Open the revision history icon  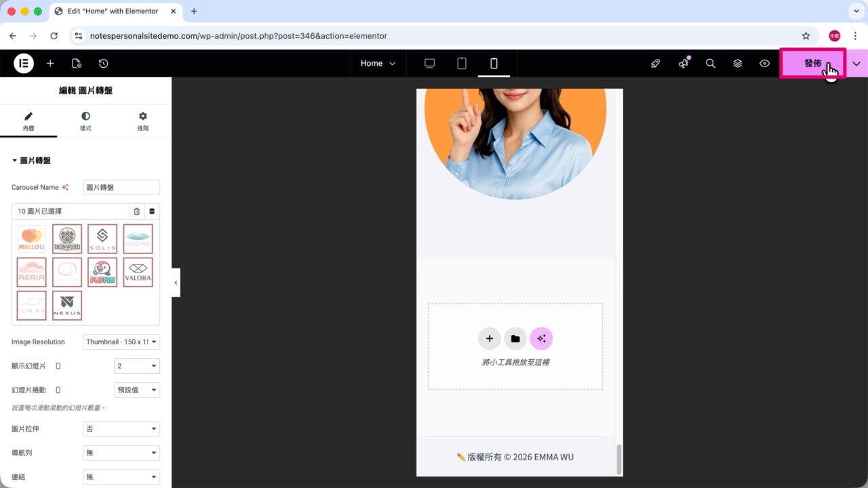click(103, 63)
